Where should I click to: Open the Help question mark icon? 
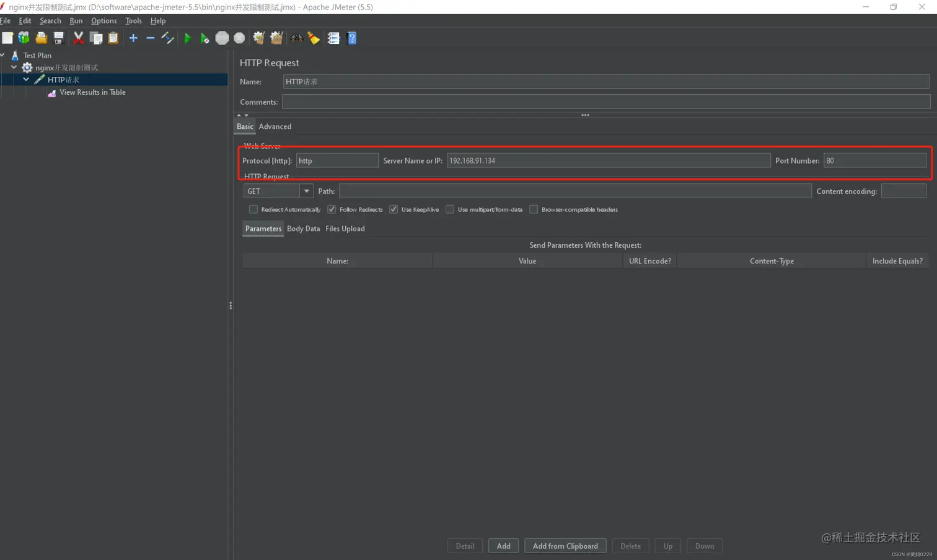[351, 38]
